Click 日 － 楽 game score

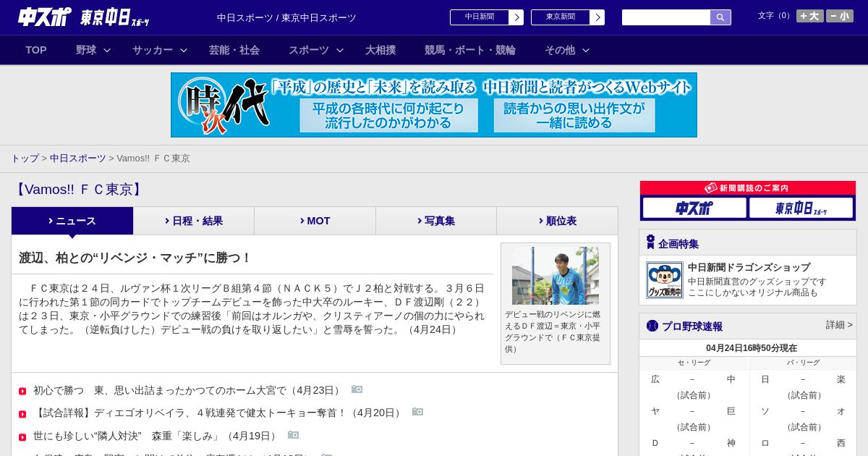coord(803,379)
